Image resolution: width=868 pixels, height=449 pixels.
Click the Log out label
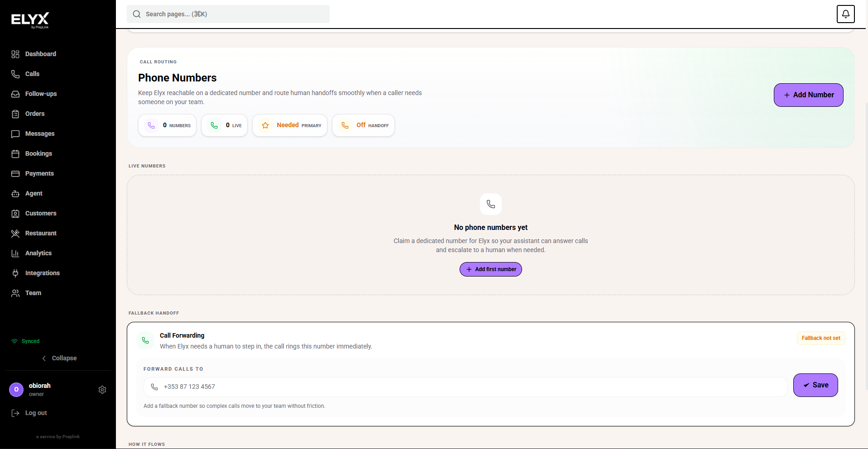(x=36, y=413)
